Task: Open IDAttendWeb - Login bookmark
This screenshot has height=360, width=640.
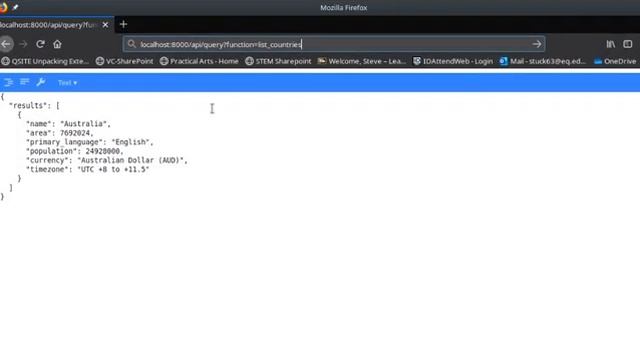Action: point(453,61)
